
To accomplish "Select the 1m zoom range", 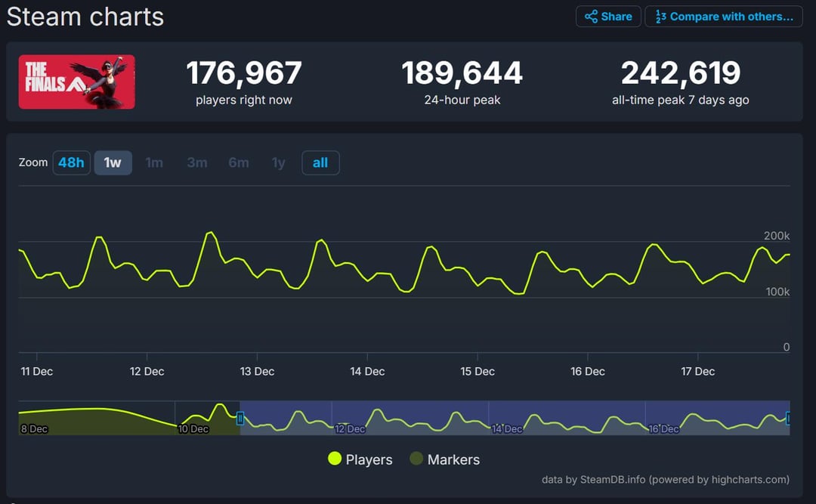I will [x=154, y=162].
